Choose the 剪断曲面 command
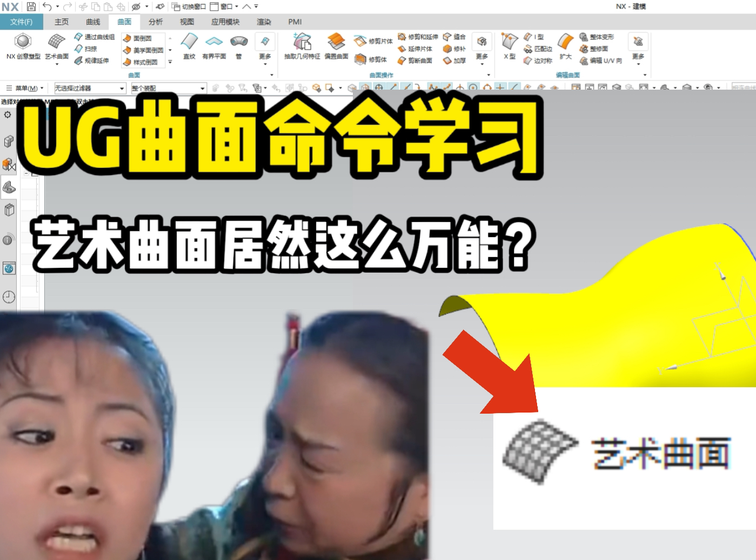Screen dimensions: 756x560 point(415,61)
